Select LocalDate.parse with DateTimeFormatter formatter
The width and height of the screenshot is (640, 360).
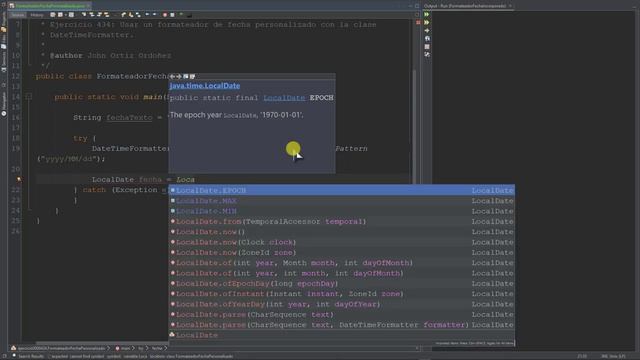342,325
